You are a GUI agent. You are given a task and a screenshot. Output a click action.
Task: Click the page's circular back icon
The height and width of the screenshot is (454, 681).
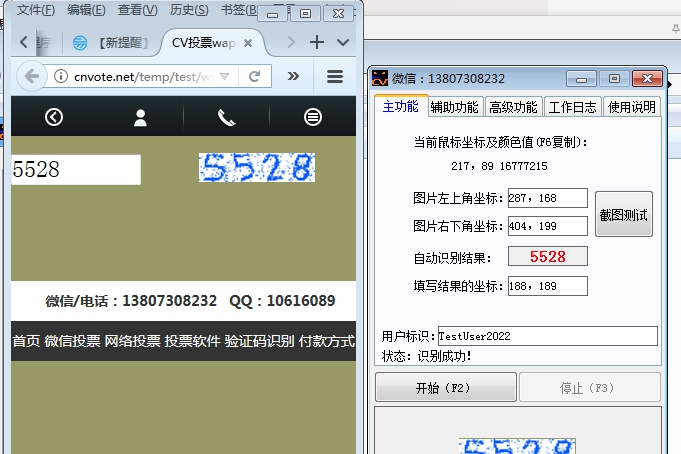tap(54, 117)
